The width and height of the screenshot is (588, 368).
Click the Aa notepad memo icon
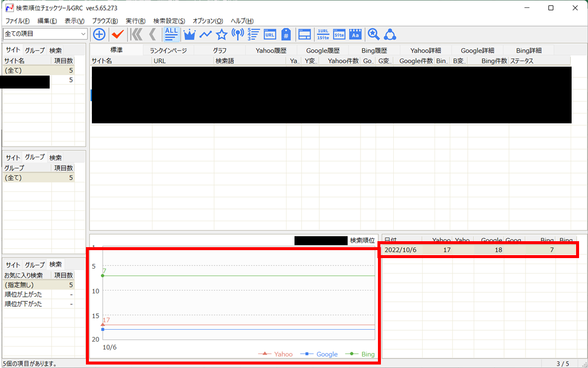click(355, 34)
